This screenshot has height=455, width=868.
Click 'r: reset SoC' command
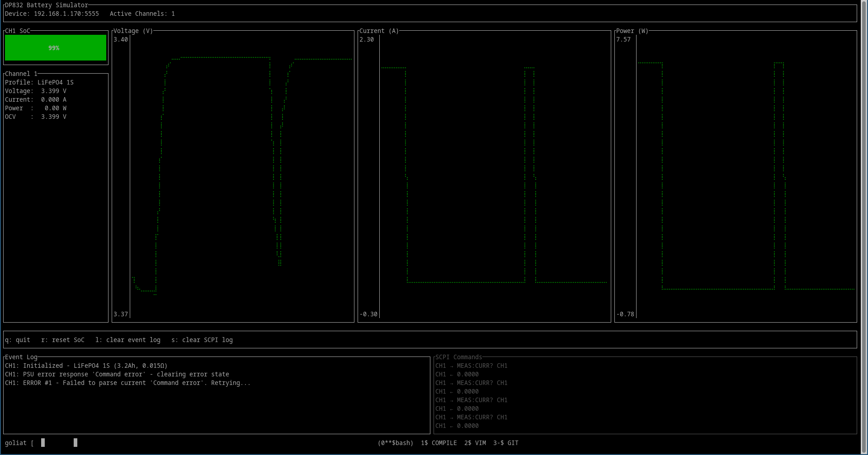[63, 340]
